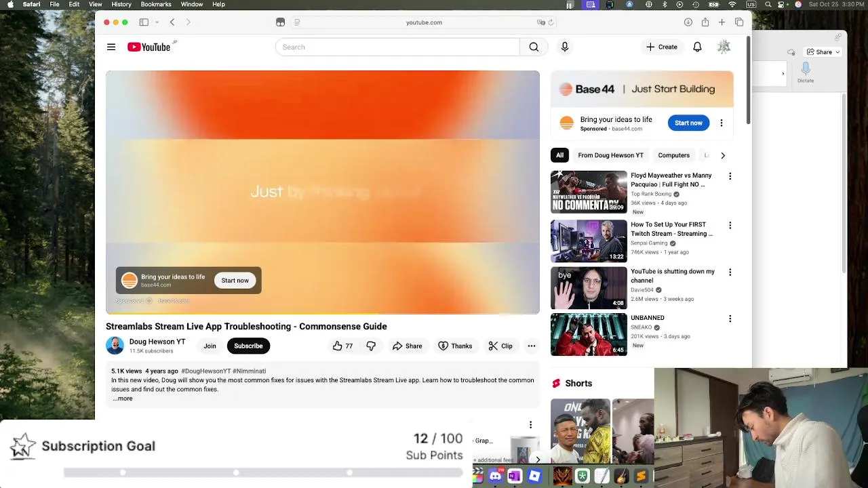This screenshot has height=488, width=868.
Task: Open options for Floyd Mayweather video
Action: coord(730,176)
